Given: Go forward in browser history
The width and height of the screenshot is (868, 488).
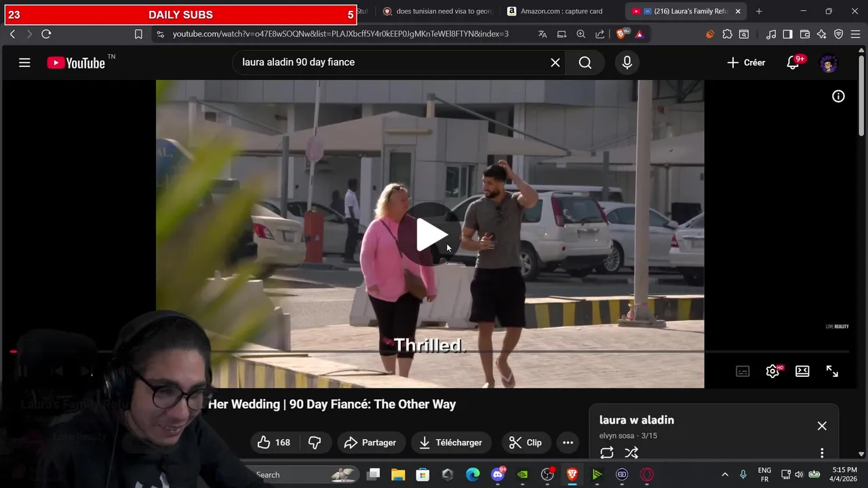Looking at the screenshot, I should click(x=29, y=34).
